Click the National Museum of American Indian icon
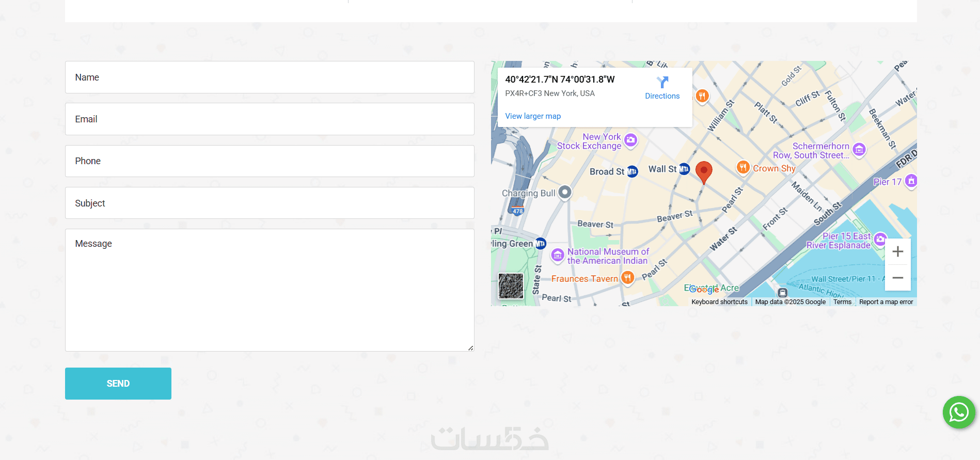 (558, 255)
